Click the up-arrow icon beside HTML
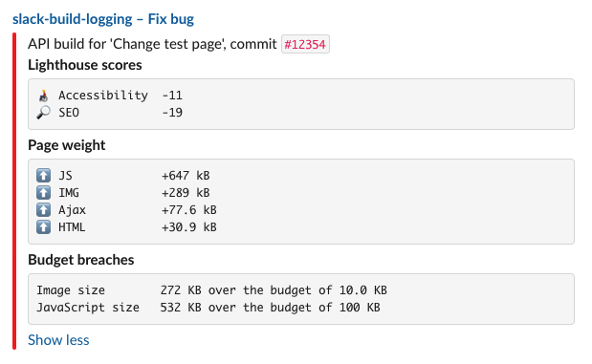The image size is (592, 364). click(43, 227)
